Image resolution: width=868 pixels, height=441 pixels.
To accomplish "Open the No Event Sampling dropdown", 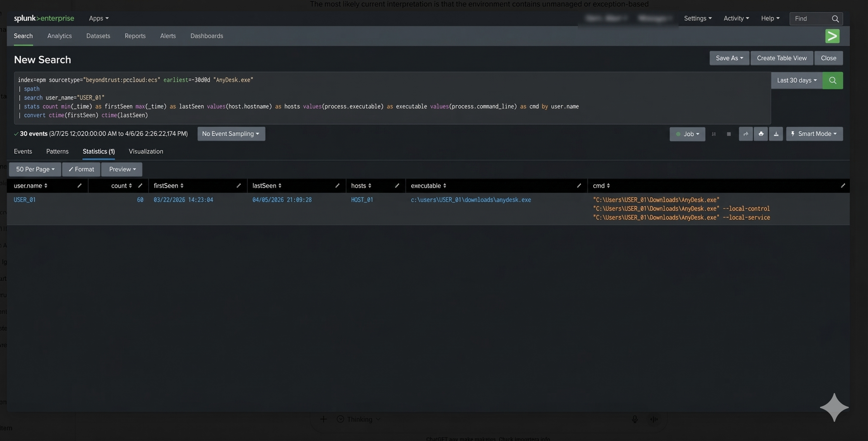I will coord(231,134).
